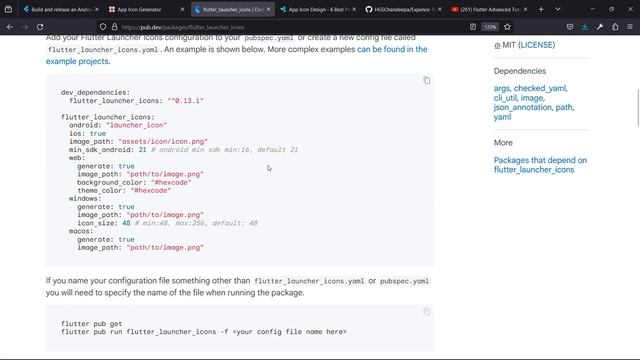Screen dimensions: 640x360
Task: Open the cli_util dependency link
Action: (505, 98)
